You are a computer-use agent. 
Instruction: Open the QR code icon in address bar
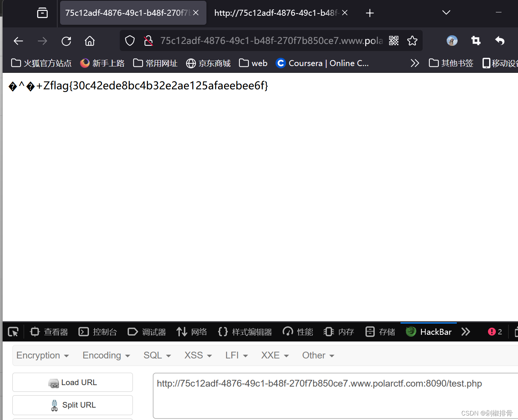[x=394, y=41]
